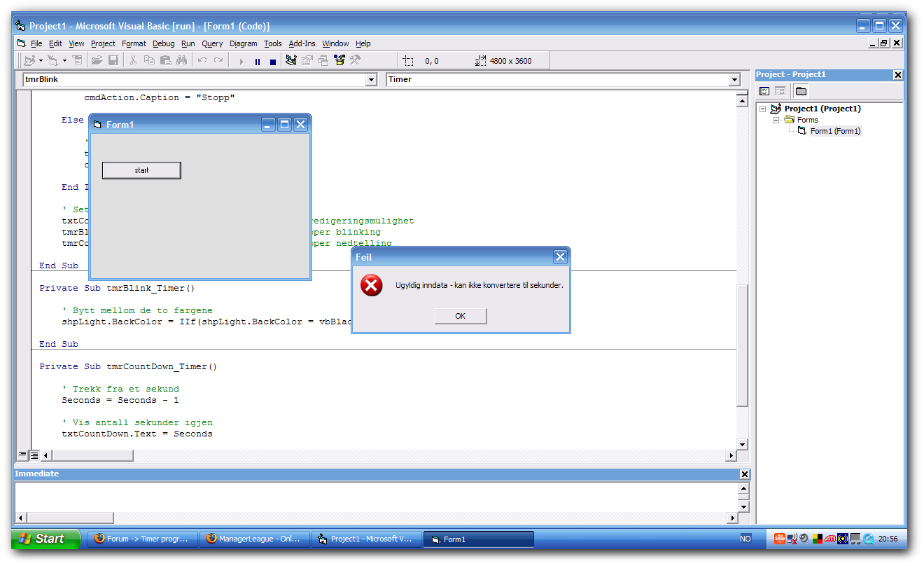This screenshot has height=566, width=924.
Task: Click the code editor vertical scrollbar down arrow
Action: click(x=742, y=444)
